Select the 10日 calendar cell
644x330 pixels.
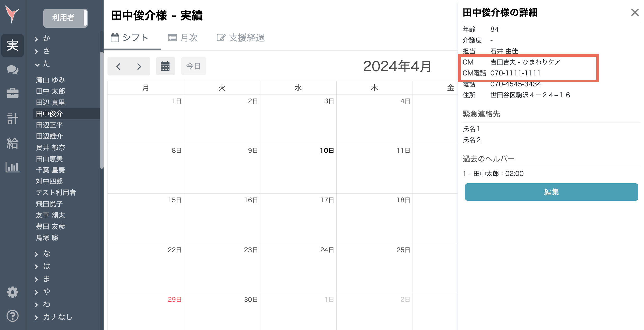pyautogui.click(x=298, y=169)
